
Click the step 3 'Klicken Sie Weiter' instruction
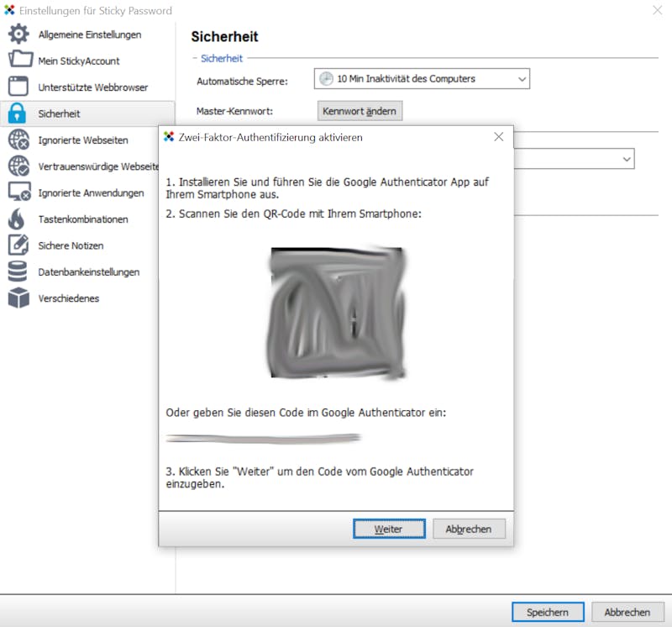click(x=320, y=477)
